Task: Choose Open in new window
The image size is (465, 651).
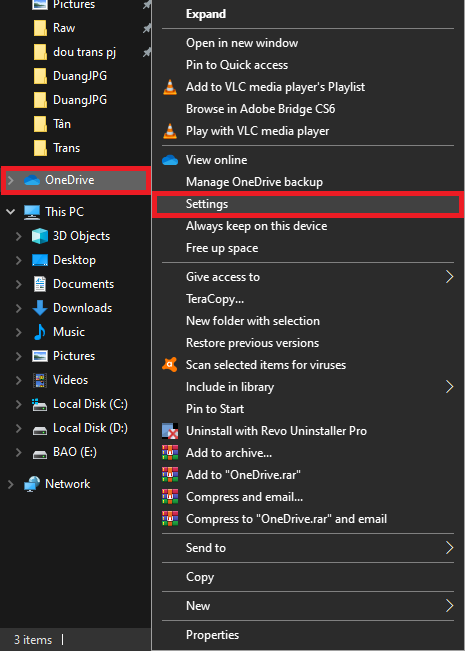Action: click(x=308, y=43)
